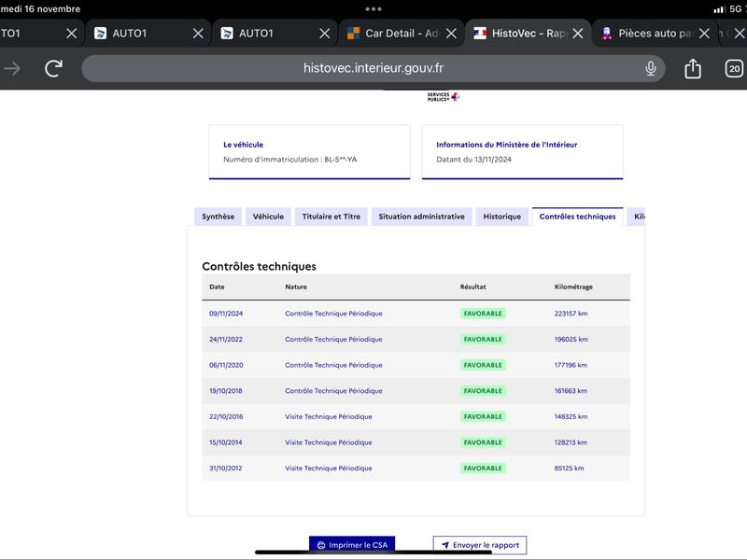The image size is (747, 560).
Task: Click the date 06/11/2020
Action: 226,365
